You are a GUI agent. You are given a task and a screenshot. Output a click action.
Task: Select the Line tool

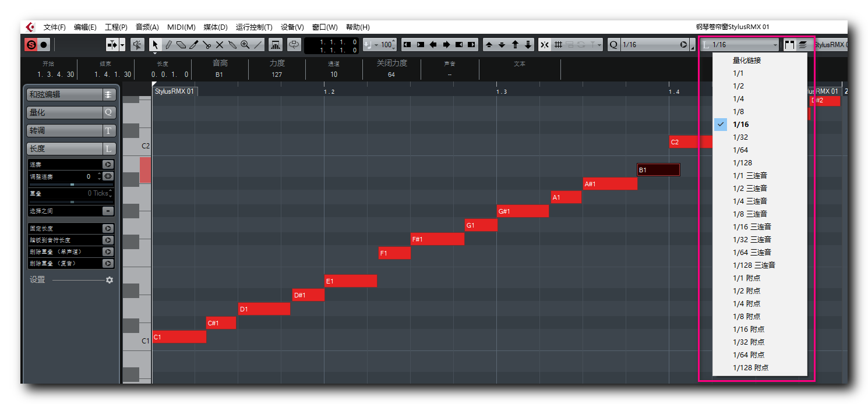(257, 44)
